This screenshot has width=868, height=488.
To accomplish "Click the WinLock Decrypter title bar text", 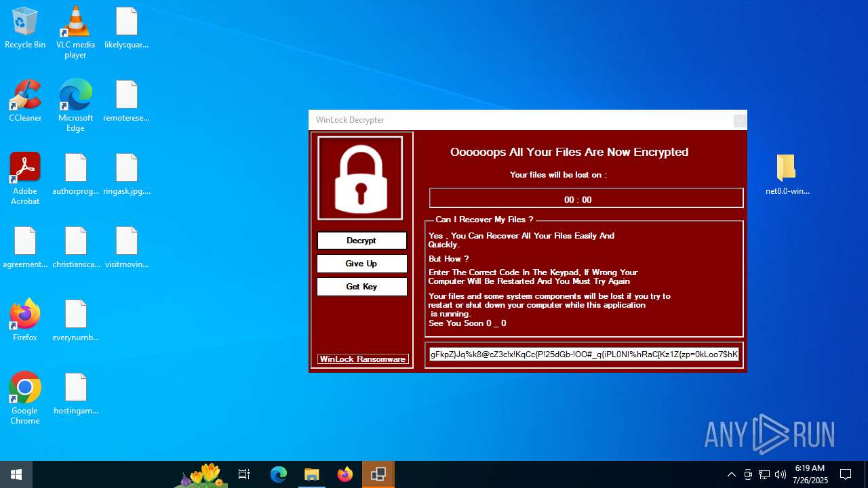I will point(350,120).
